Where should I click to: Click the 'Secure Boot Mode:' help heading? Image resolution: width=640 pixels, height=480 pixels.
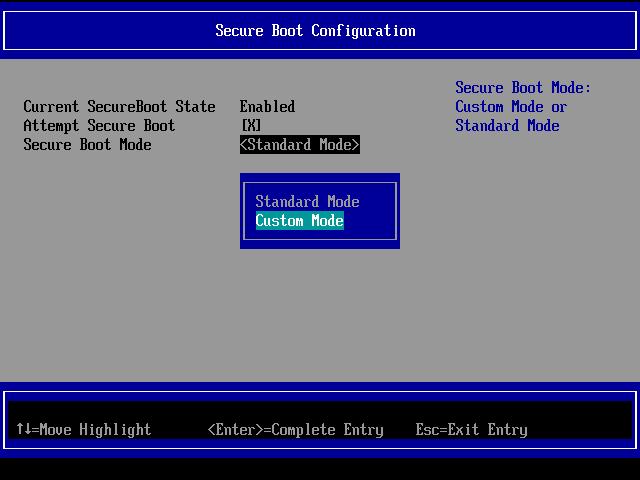[x=523, y=88]
